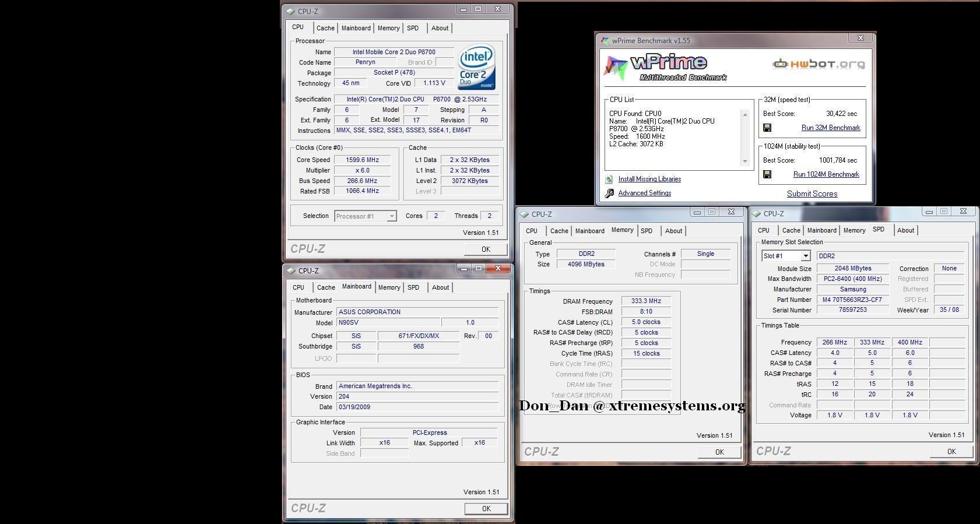This screenshot has width=980, height=524.
Task: Open the Memory tab in the CPU-Z Mainboard window
Action: click(389, 287)
